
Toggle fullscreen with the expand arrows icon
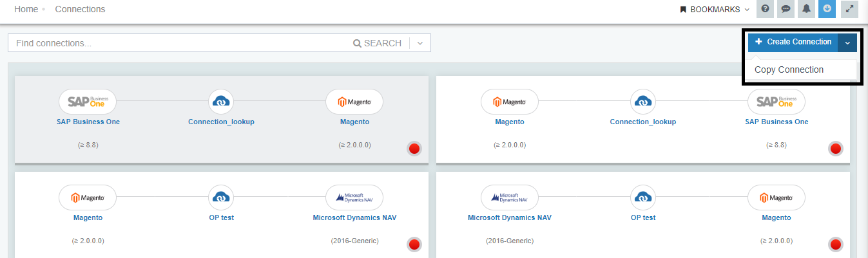[x=849, y=9]
